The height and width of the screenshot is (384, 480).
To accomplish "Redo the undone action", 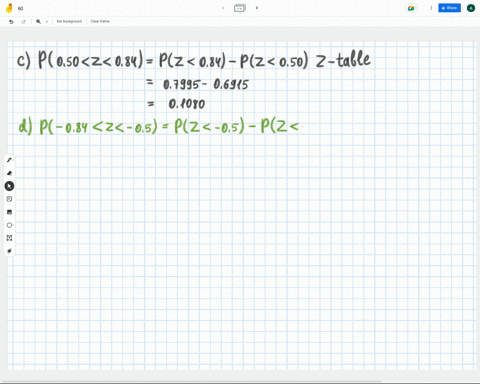I will click(24, 22).
